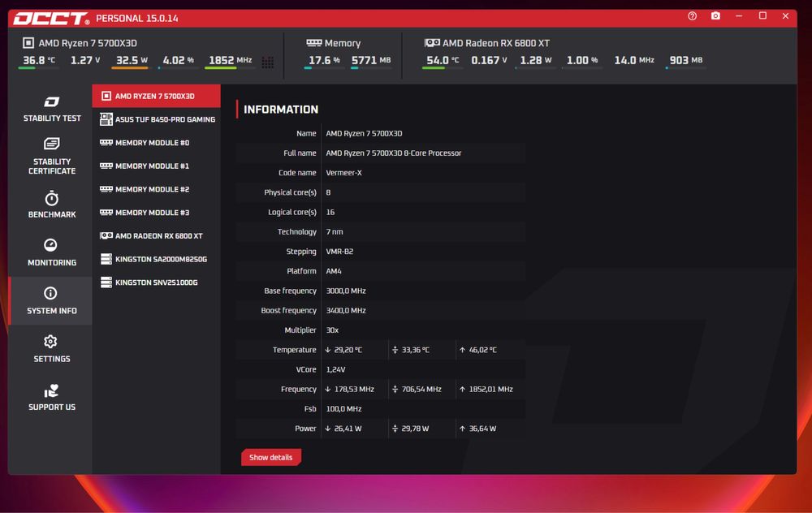The width and height of the screenshot is (812, 513).
Task: Click the Memory 5771 MB reading
Action: pyautogui.click(x=371, y=60)
